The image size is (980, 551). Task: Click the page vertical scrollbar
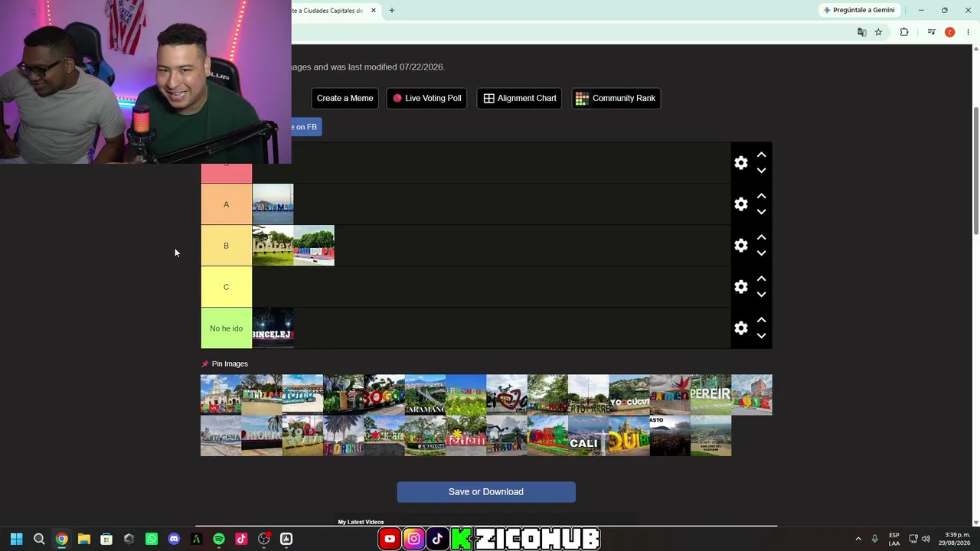(x=975, y=172)
